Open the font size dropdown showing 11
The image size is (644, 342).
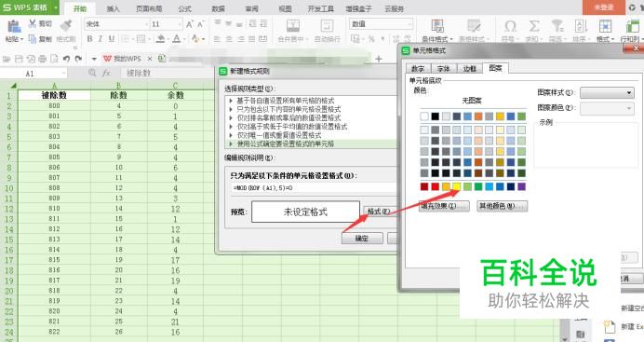pyautogui.click(x=180, y=24)
